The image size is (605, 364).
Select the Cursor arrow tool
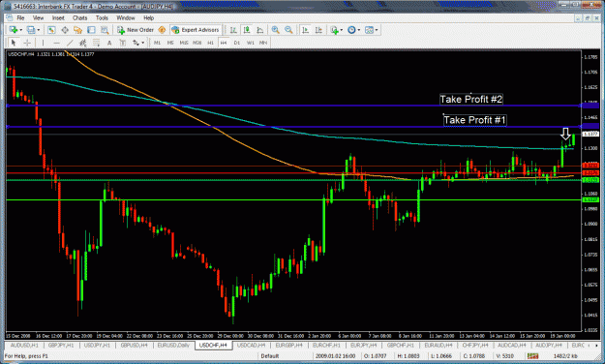(x=14, y=43)
